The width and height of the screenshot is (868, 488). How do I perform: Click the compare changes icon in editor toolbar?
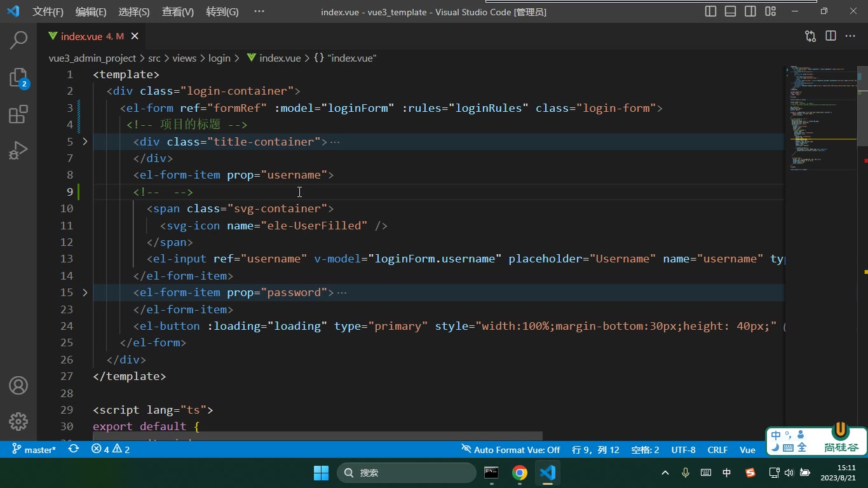point(810,36)
